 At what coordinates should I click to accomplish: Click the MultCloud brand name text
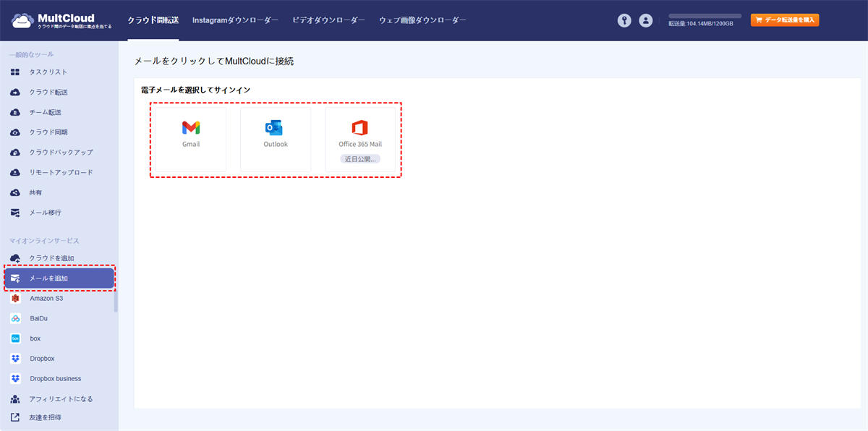point(66,18)
